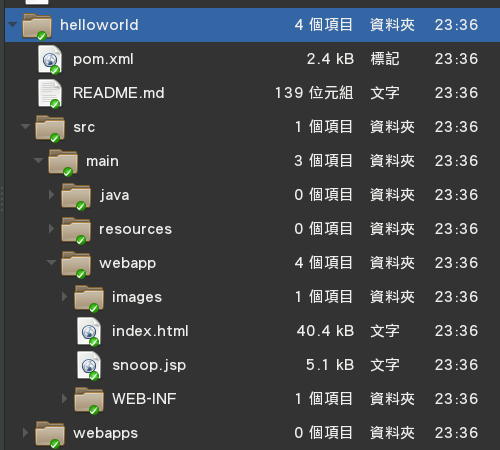Viewport: 500px width, 450px height.
Task: Expand the WEB-INF folder
Action: (x=64, y=399)
